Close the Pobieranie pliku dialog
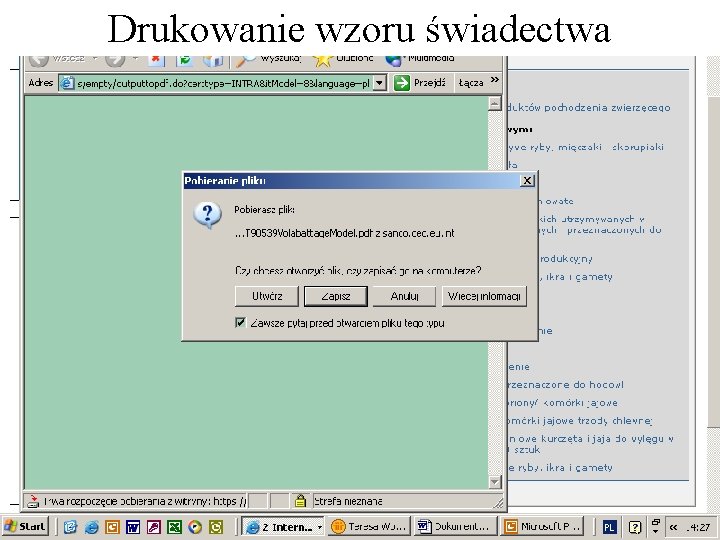Viewport: 720px width, 540px height. point(527,180)
